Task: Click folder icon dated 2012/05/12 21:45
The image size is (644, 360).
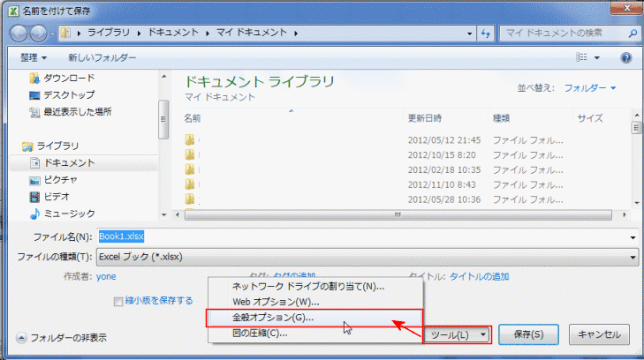Action: [x=189, y=139]
